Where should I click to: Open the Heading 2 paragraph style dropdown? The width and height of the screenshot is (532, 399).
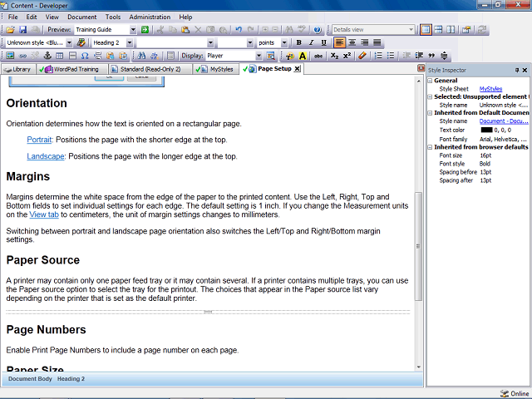(x=130, y=42)
